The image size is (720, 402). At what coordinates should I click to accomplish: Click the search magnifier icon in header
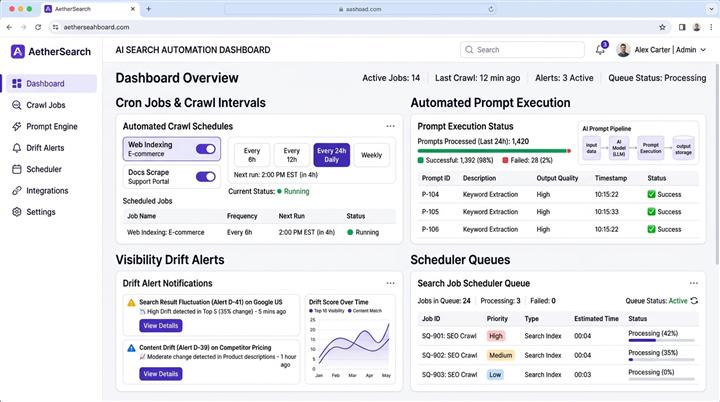pyautogui.click(x=469, y=50)
